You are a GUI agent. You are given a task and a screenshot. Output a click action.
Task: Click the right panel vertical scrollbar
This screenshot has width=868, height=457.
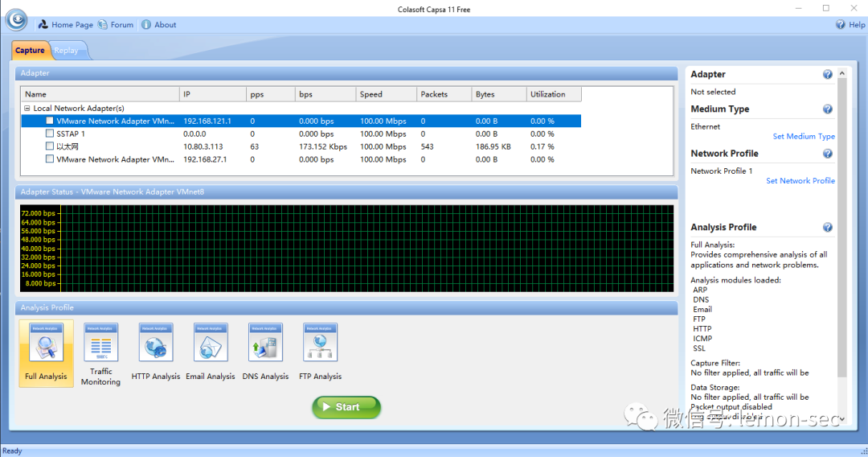842,227
